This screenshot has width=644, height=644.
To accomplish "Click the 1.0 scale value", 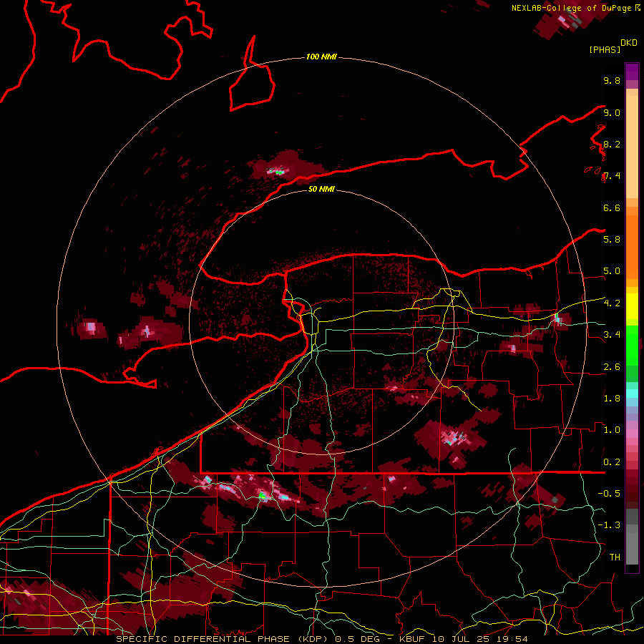I will pyautogui.click(x=612, y=430).
